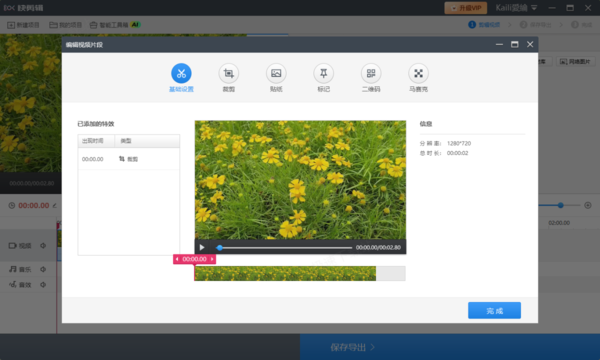Click the 升级VIP button

point(466,8)
